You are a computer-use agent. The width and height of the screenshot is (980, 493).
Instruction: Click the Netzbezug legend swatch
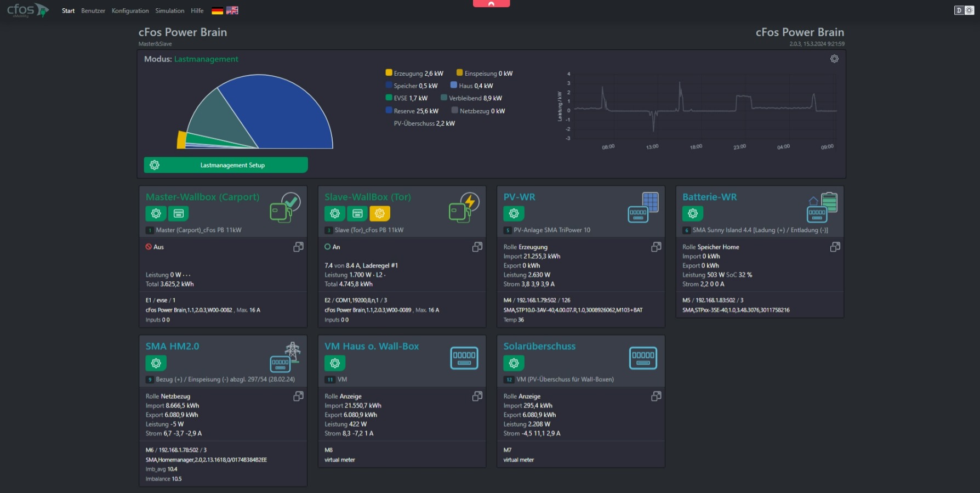tap(454, 110)
